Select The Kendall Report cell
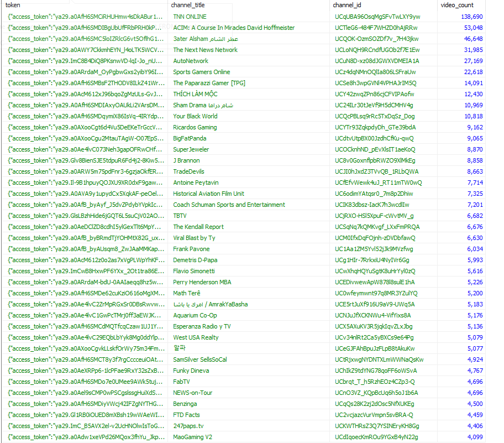504x443 pixels. [x=198, y=227]
